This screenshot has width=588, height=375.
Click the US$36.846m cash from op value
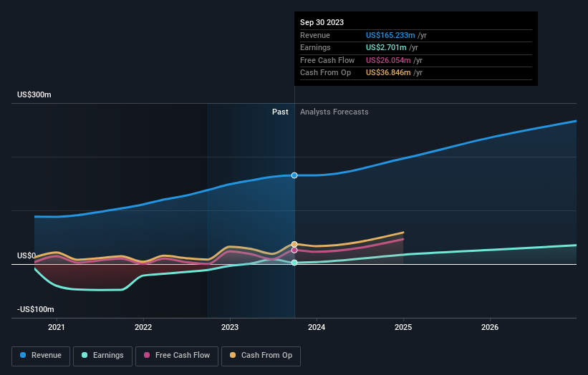[x=388, y=73]
